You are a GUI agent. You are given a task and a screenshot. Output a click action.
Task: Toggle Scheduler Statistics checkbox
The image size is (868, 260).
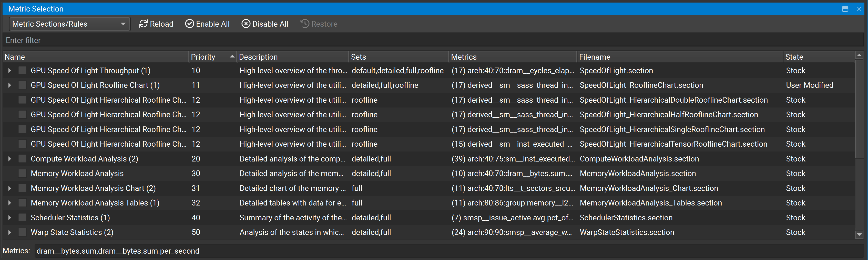tap(22, 218)
